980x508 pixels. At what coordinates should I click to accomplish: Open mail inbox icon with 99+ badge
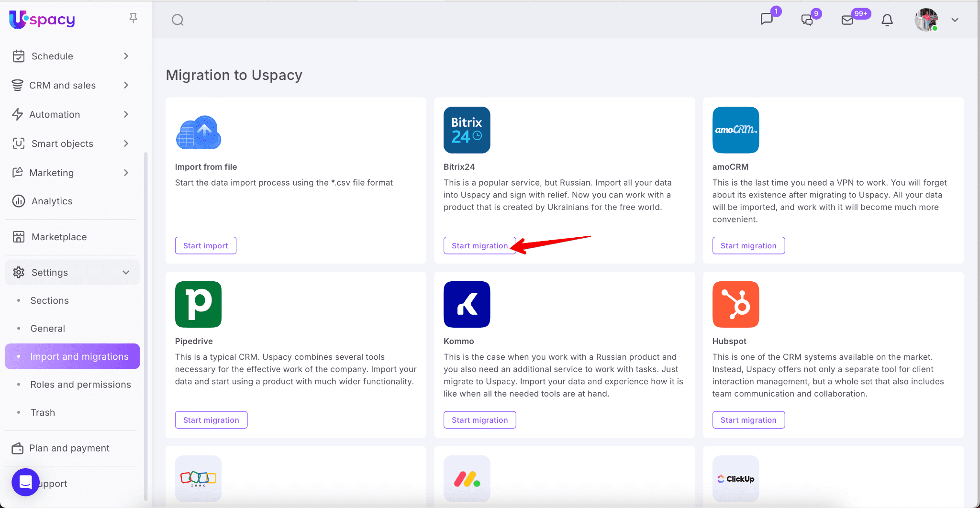point(847,20)
